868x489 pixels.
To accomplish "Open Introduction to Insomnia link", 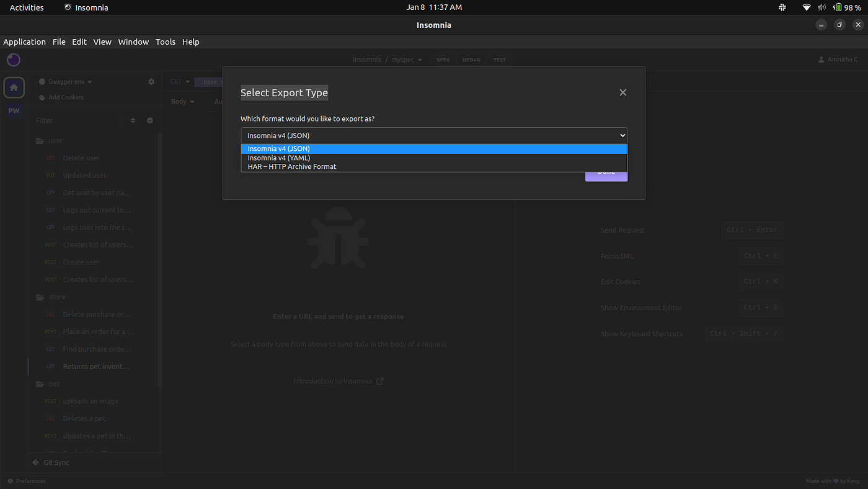I will tap(339, 381).
